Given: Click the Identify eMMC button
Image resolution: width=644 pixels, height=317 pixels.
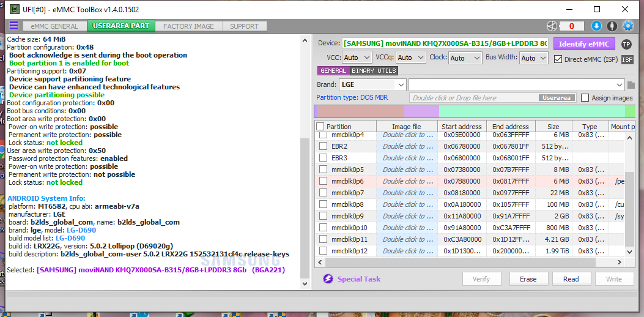Looking at the screenshot, I should click(x=583, y=44).
